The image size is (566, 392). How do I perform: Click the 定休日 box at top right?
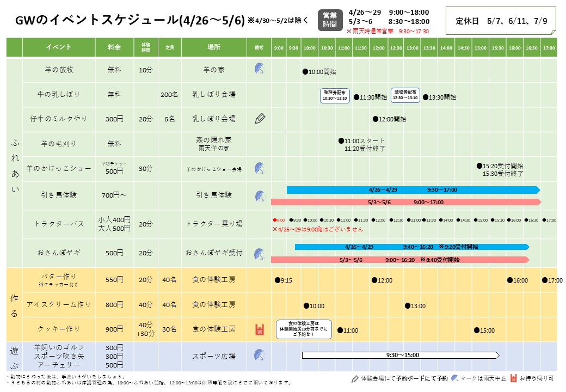click(501, 21)
